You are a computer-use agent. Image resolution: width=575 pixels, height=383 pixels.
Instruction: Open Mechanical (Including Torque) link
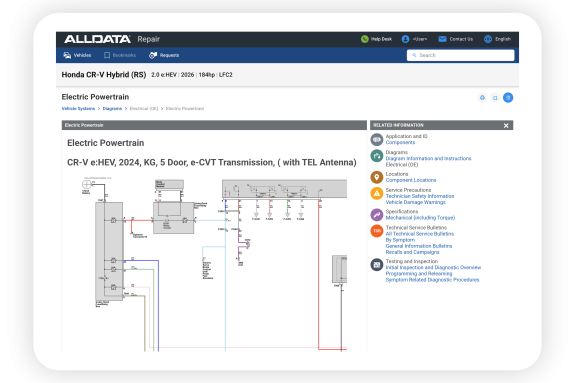[x=420, y=218]
